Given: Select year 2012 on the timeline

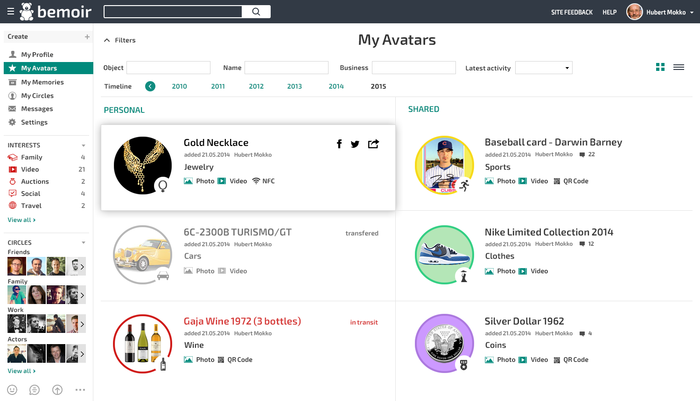Looking at the screenshot, I should point(256,87).
